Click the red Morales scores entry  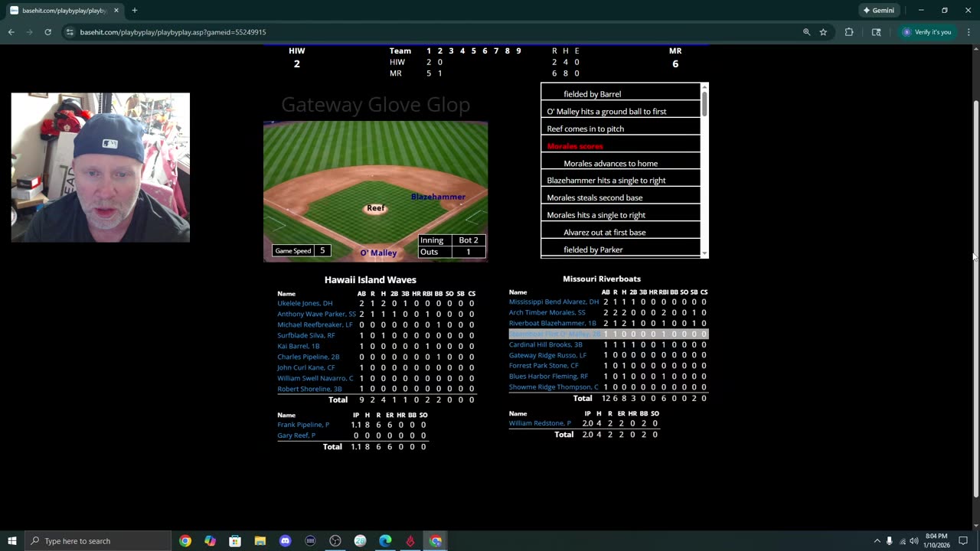(575, 146)
